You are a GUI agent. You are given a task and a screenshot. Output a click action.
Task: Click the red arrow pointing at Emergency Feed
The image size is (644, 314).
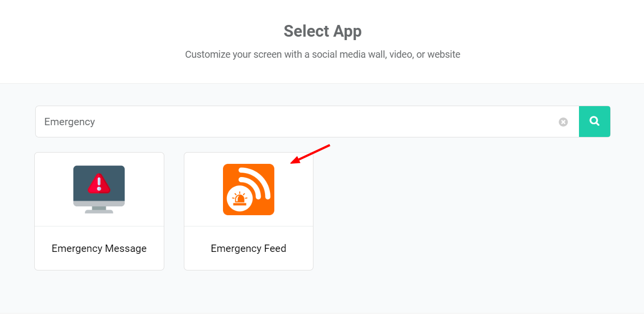[311, 154]
